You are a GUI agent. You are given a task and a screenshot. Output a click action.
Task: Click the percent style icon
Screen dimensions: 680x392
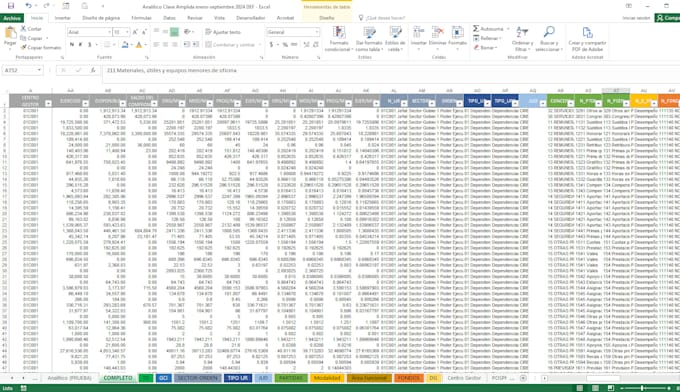(285, 44)
